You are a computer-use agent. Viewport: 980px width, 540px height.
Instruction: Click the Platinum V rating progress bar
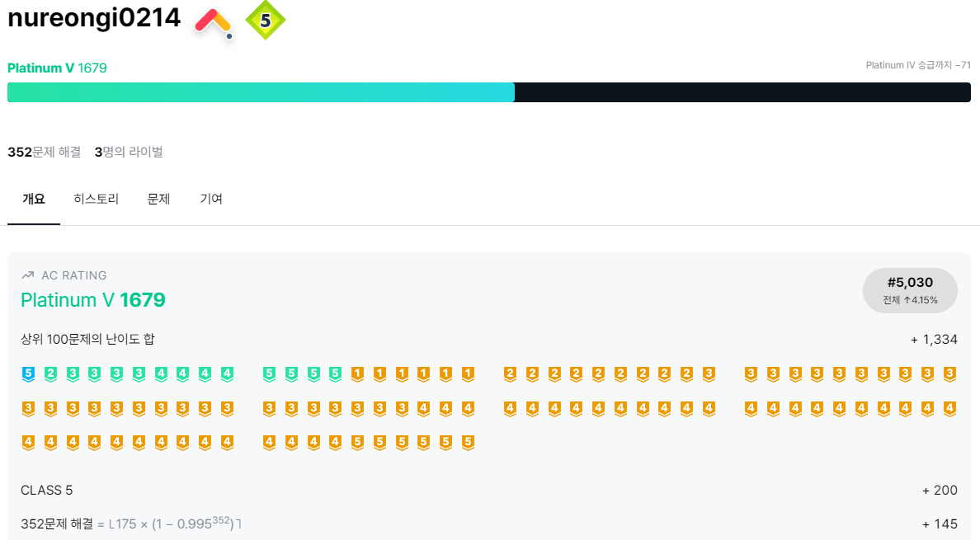pos(488,92)
